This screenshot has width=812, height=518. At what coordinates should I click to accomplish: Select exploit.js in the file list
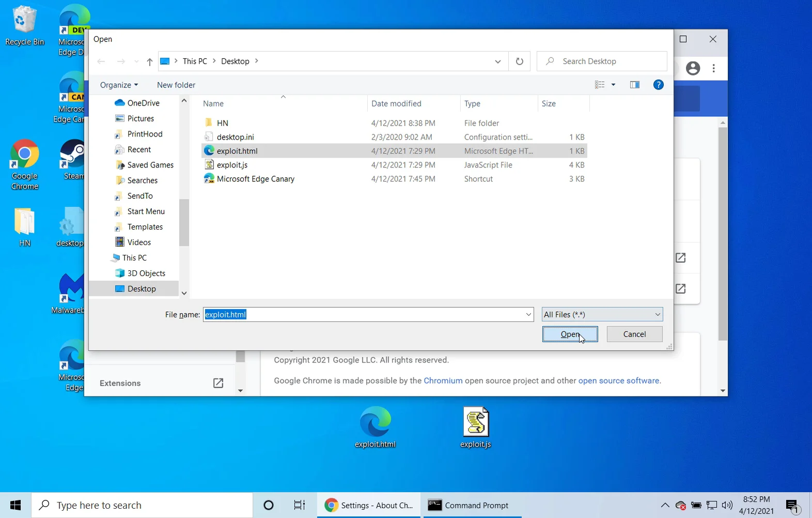click(395, 165)
